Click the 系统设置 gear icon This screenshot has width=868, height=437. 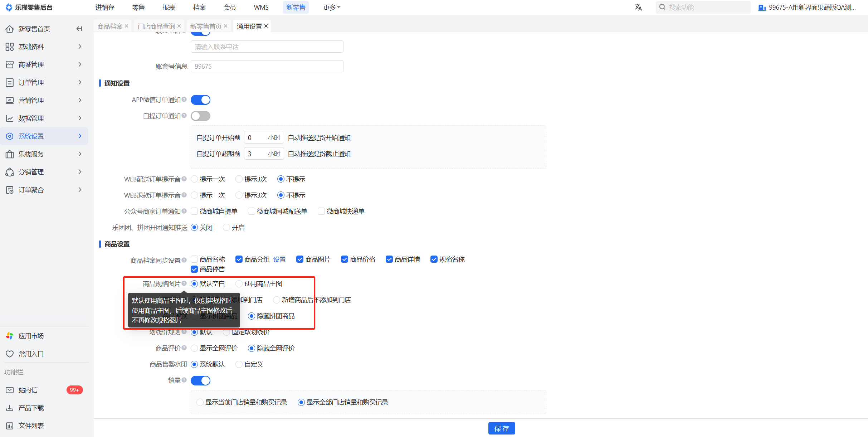(x=10, y=136)
